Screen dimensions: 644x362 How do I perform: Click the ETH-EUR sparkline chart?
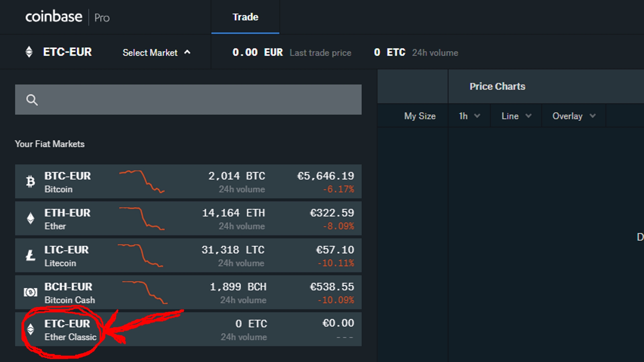pyautogui.click(x=142, y=219)
